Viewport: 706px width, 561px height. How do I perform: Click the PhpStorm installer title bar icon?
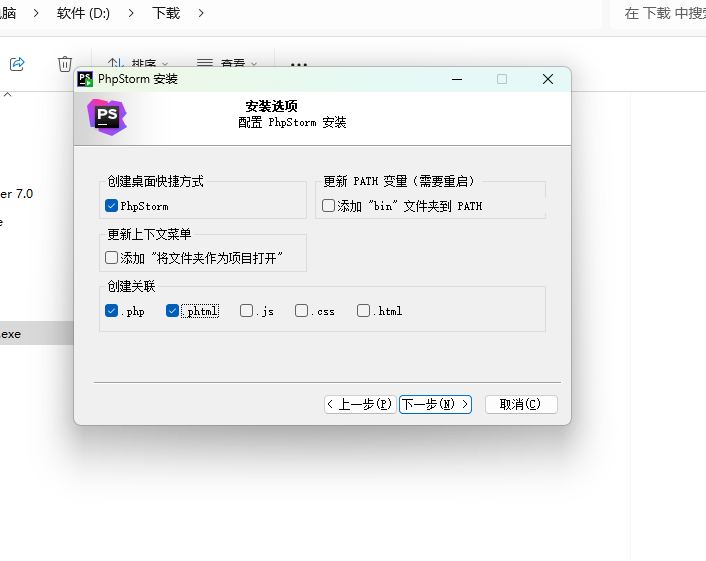pyautogui.click(x=85, y=79)
